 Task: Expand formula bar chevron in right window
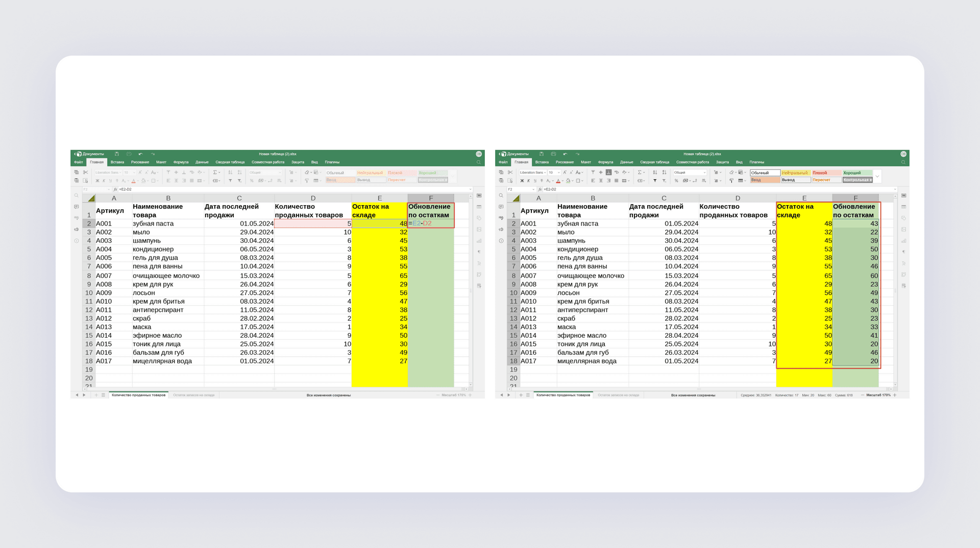895,189
